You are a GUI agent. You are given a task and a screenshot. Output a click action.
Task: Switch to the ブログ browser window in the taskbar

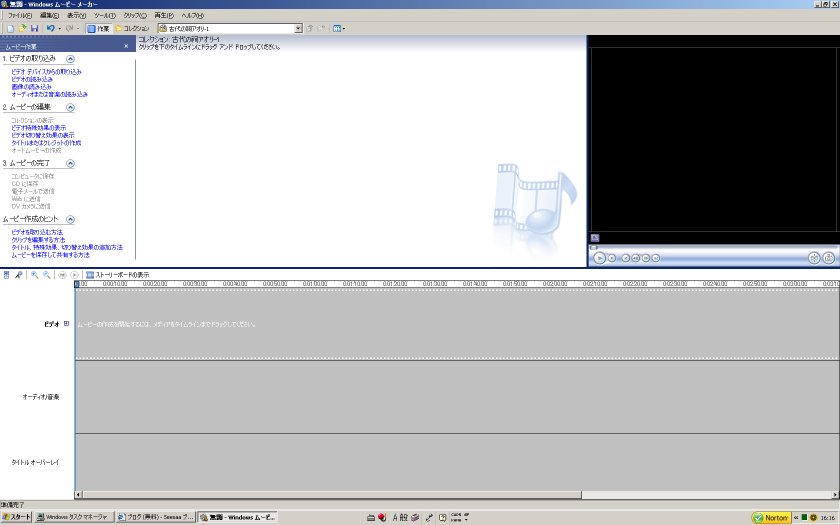(156, 517)
